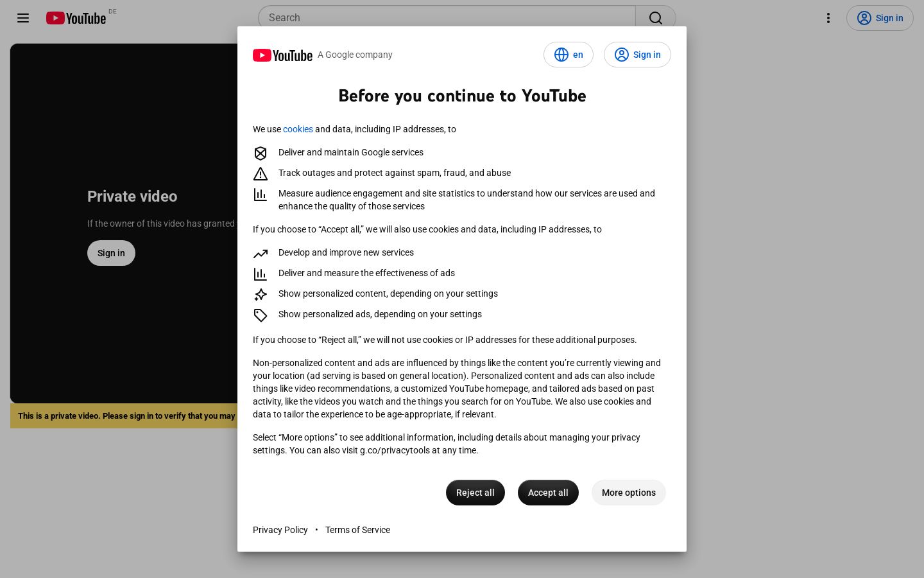Click the yellow private video notice banner
The image size is (924, 578).
click(x=124, y=416)
